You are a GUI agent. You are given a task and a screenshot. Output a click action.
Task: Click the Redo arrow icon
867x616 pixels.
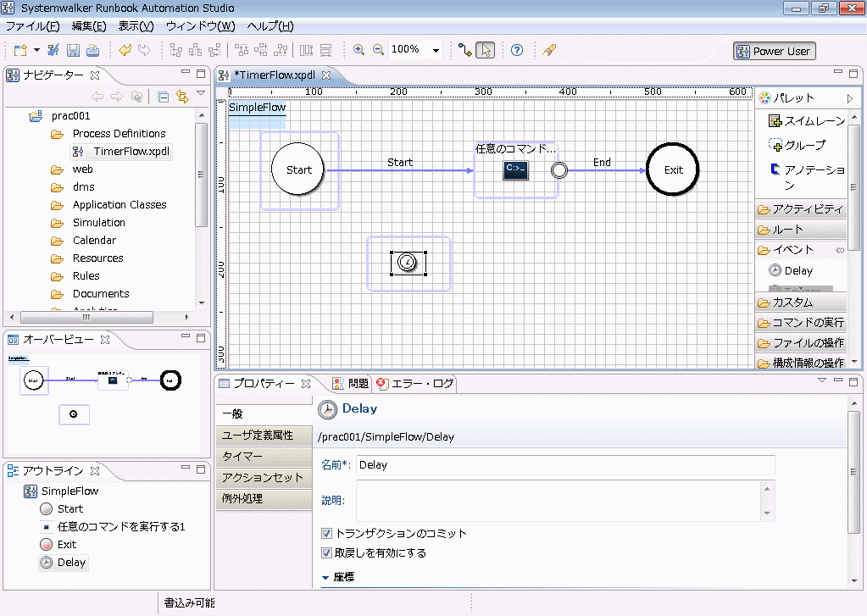pyautogui.click(x=144, y=50)
